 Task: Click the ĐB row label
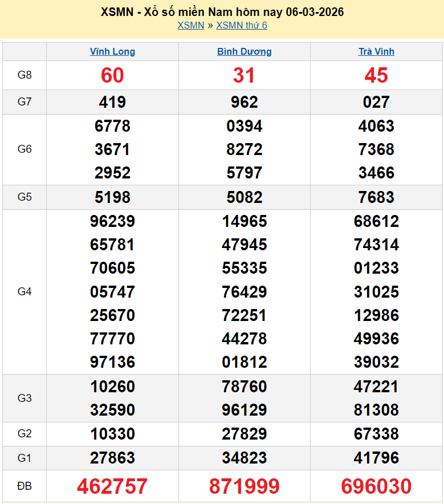tap(25, 486)
